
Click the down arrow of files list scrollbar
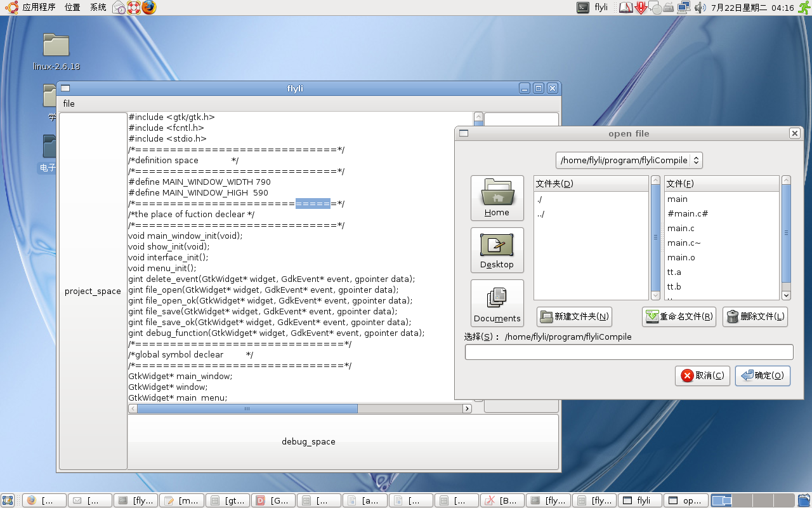point(787,295)
